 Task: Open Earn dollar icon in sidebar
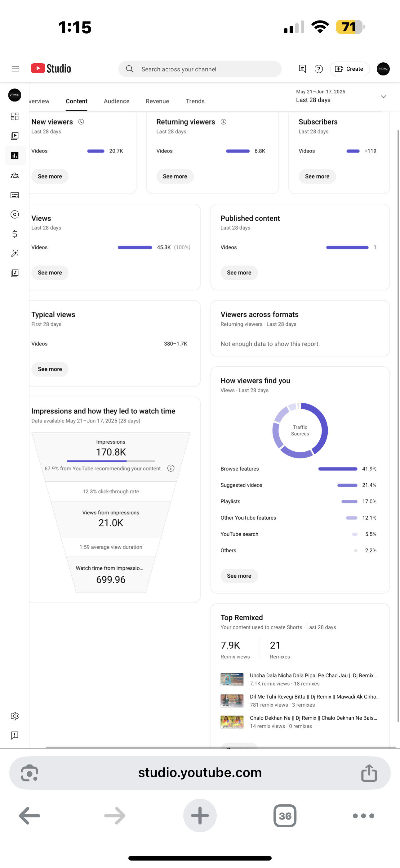15,234
